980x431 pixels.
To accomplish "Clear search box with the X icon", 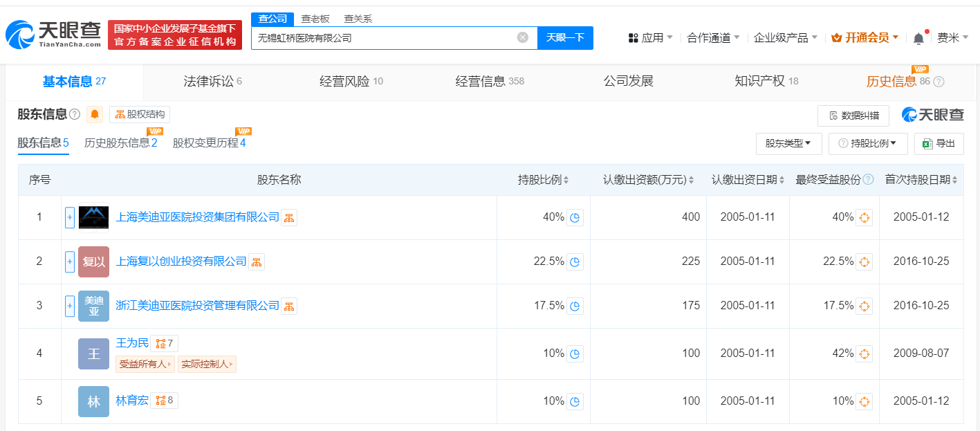I will click(x=523, y=37).
